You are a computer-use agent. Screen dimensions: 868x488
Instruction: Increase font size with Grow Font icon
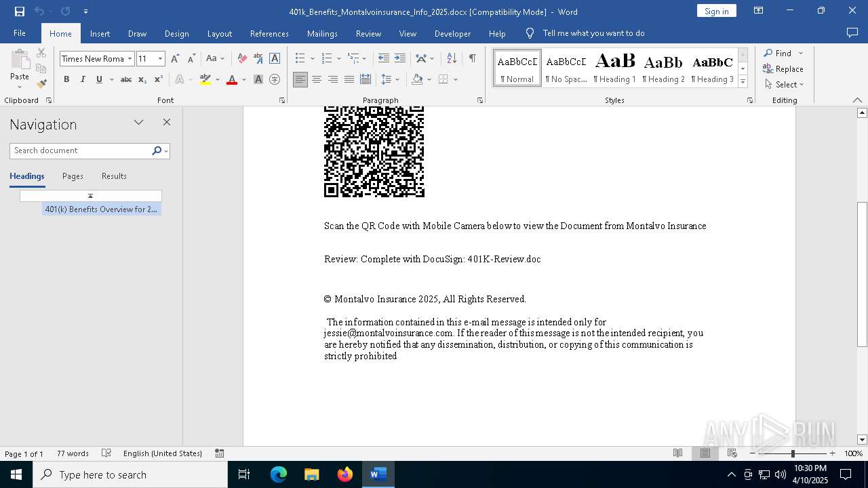(175, 58)
